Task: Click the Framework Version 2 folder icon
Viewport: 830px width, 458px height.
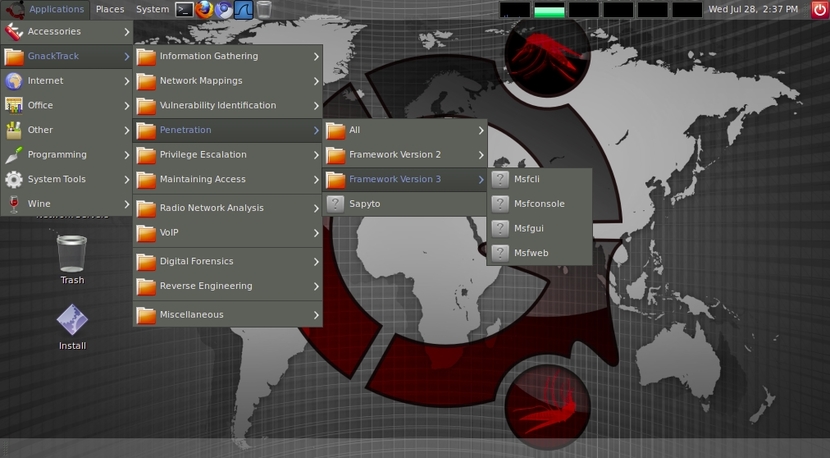Action: pyautogui.click(x=336, y=155)
